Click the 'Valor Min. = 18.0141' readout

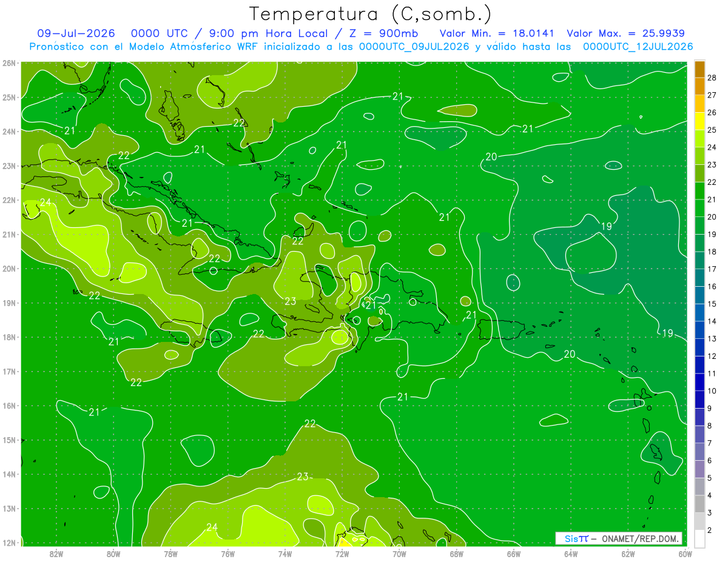tap(497, 33)
